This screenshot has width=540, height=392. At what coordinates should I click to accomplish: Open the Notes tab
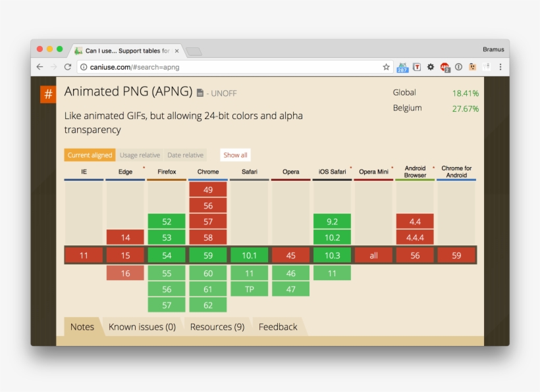[x=82, y=327]
